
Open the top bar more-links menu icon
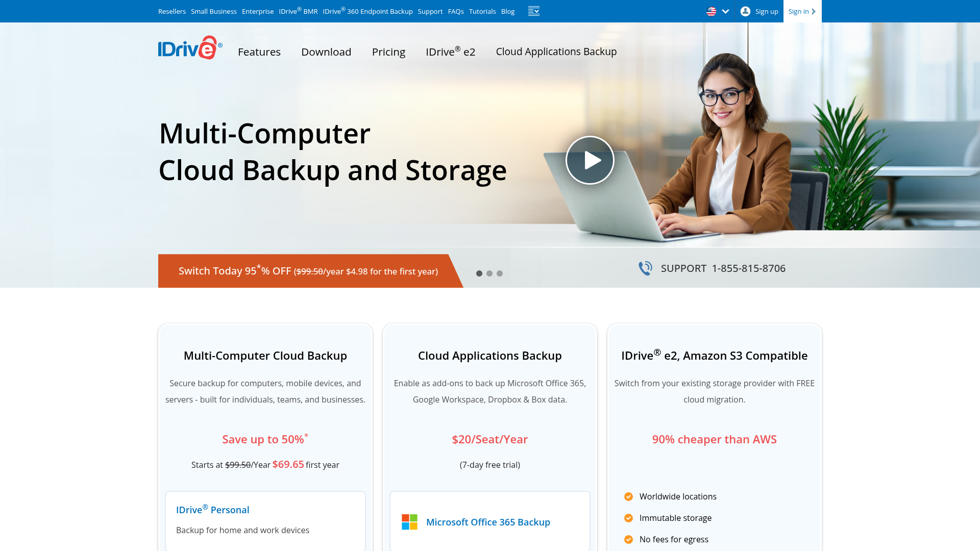coord(533,11)
